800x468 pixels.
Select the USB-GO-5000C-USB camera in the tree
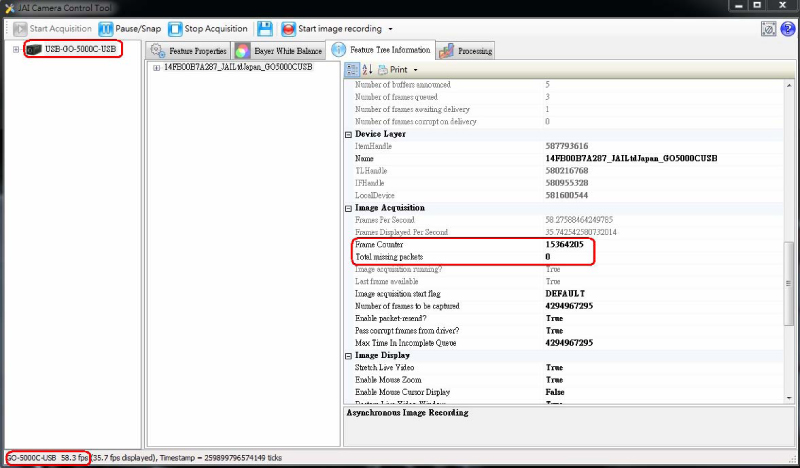[x=75, y=49]
